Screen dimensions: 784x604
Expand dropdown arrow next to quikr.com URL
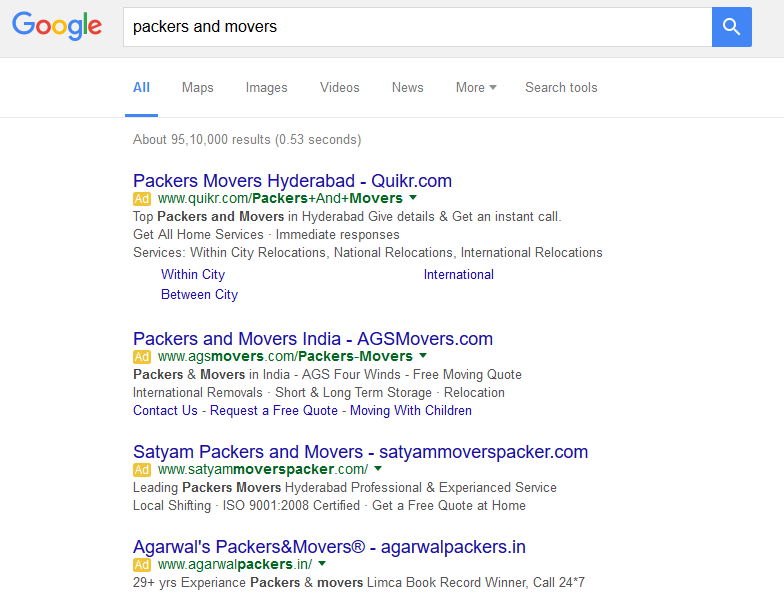tap(413, 198)
